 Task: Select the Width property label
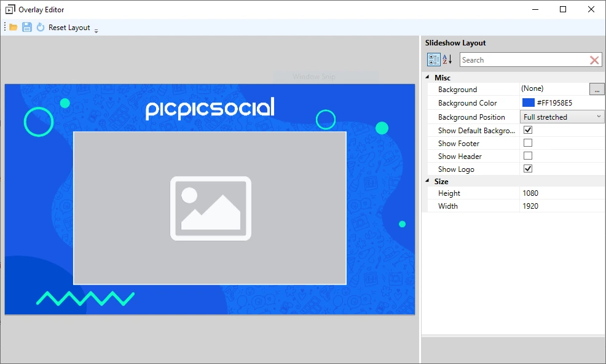[448, 206]
